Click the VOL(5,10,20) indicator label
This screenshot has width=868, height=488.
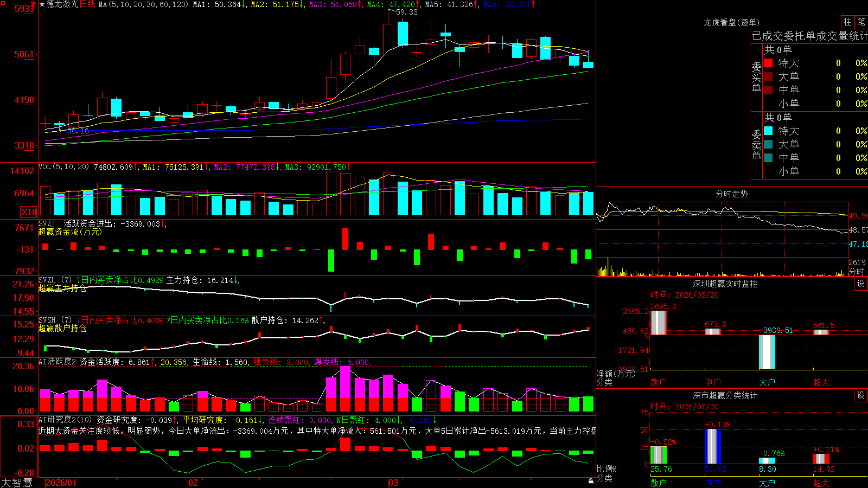tap(63, 167)
